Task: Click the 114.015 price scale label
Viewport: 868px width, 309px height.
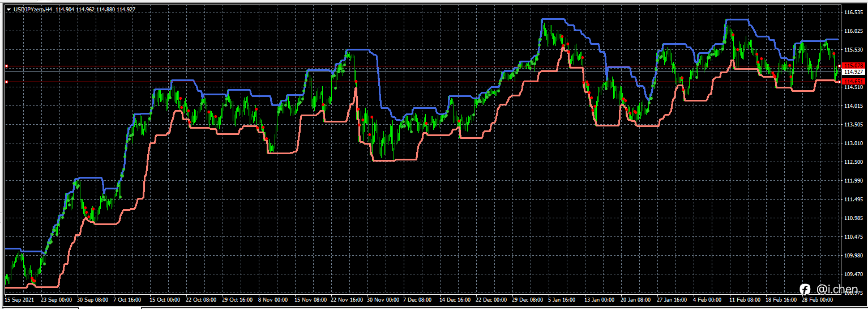Action: (x=853, y=105)
